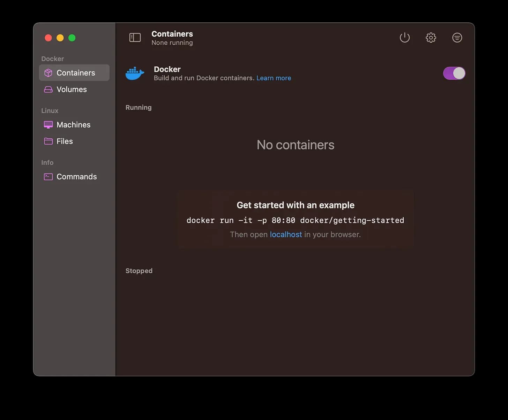This screenshot has height=420, width=508.
Task: Click the docker run example command text
Action: click(x=295, y=220)
